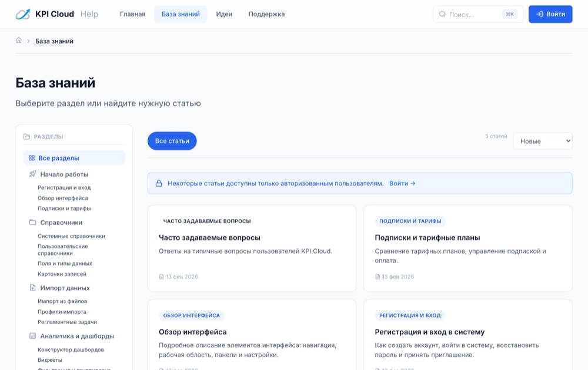The height and width of the screenshot is (370, 588).
Task: Click the Войти button in header
Action: pos(550,14)
